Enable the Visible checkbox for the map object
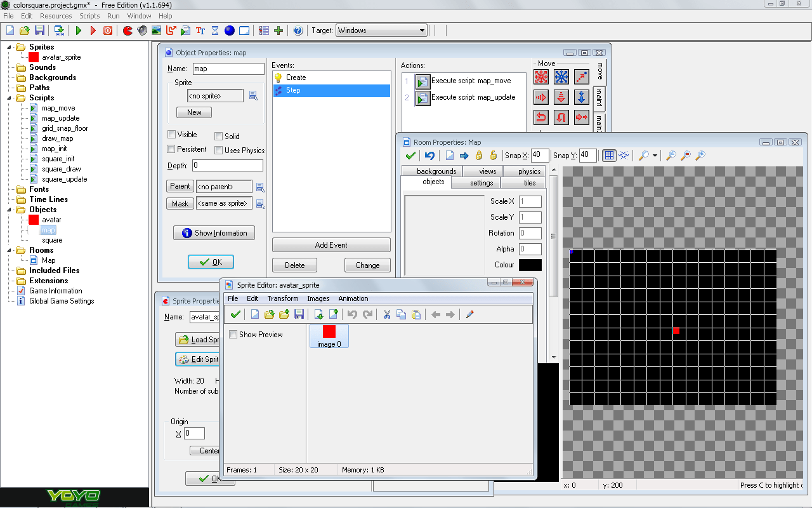The image size is (812, 508). tap(171, 134)
